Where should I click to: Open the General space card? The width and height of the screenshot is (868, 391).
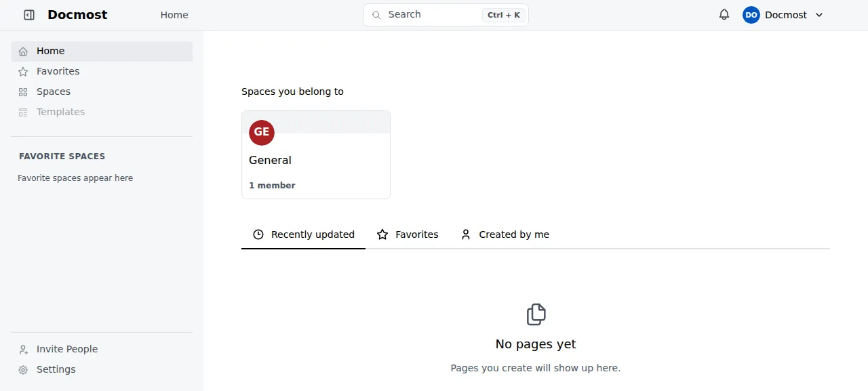click(x=316, y=155)
